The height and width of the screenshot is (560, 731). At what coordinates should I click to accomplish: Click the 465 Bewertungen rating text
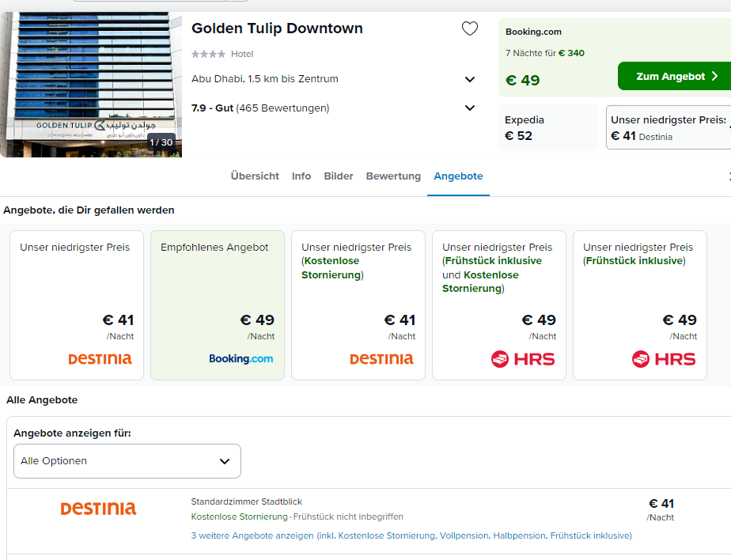282,108
